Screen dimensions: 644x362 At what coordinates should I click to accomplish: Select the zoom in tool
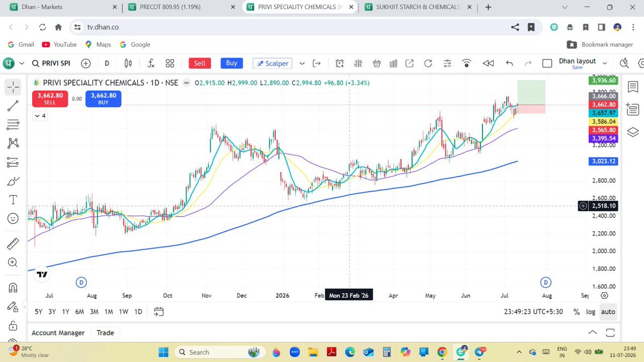[x=13, y=263]
